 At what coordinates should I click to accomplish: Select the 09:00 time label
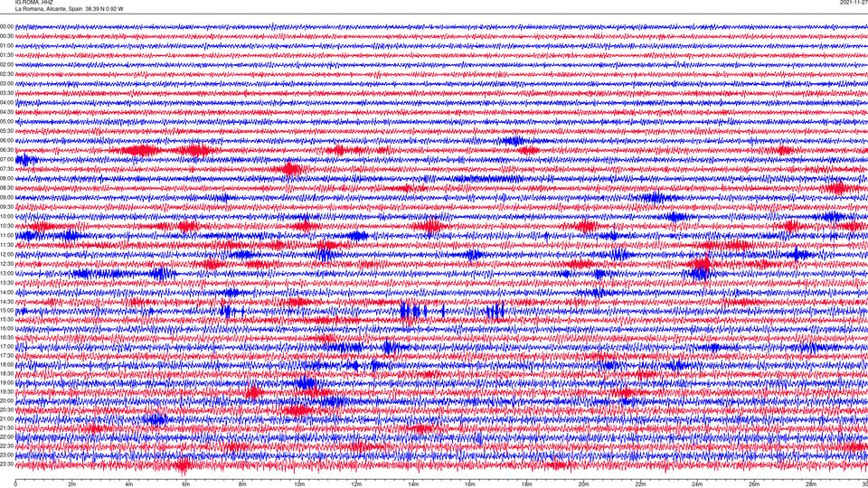coord(6,198)
